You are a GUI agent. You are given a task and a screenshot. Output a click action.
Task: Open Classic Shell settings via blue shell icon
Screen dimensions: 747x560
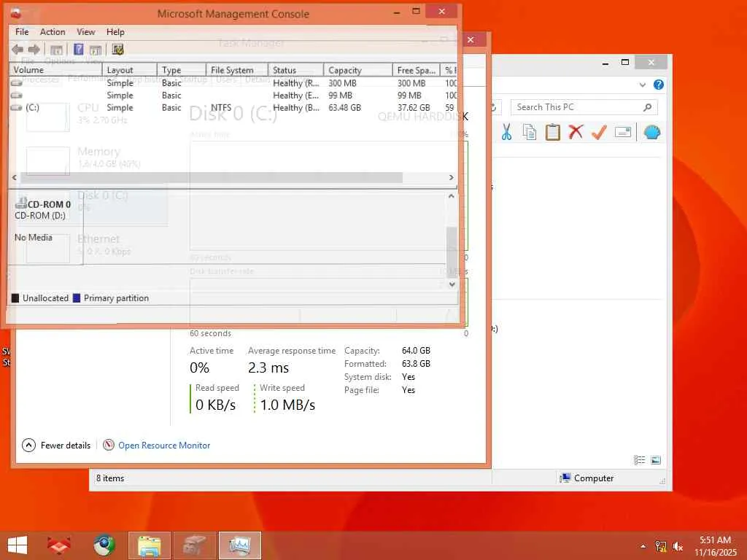tap(651, 132)
